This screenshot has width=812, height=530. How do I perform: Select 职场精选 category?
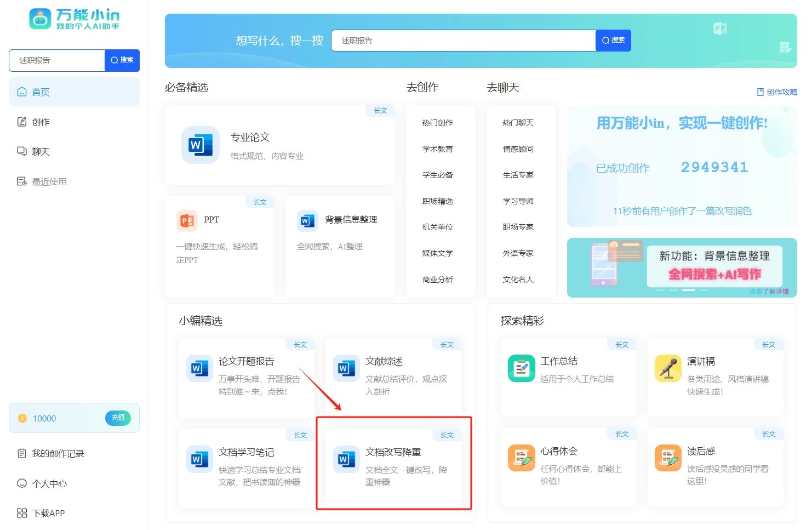pyautogui.click(x=438, y=201)
